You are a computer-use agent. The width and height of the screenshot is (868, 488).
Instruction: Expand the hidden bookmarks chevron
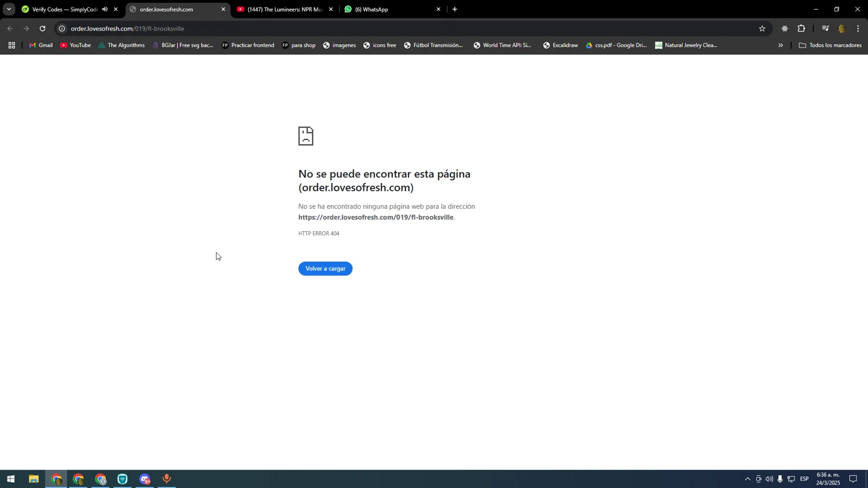[781, 45]
